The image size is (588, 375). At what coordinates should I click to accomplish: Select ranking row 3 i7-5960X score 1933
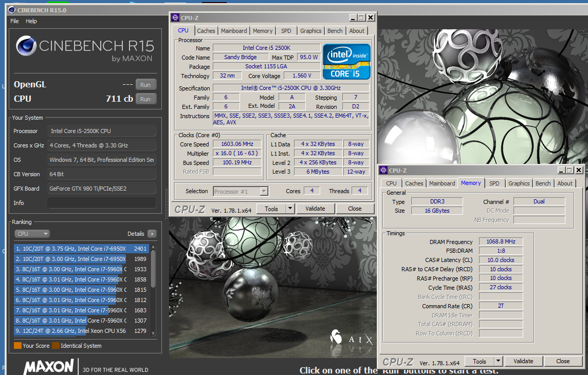click(81, 269)
